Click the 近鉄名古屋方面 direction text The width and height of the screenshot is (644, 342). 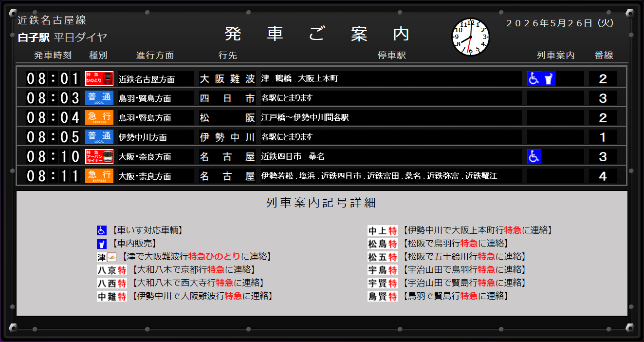coord(147,79)
